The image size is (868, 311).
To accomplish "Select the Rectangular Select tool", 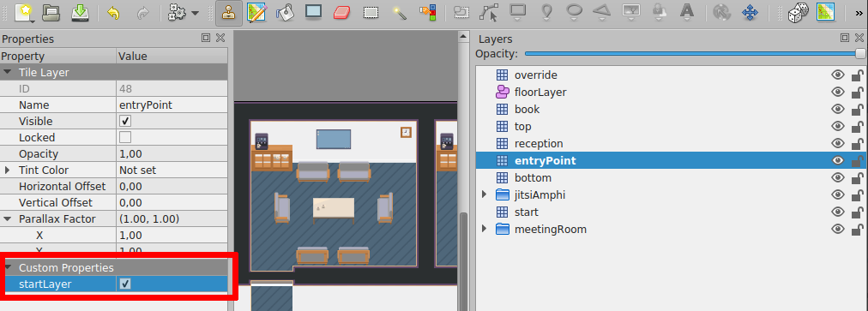I will pyautogui.click(x=371, y=12).
